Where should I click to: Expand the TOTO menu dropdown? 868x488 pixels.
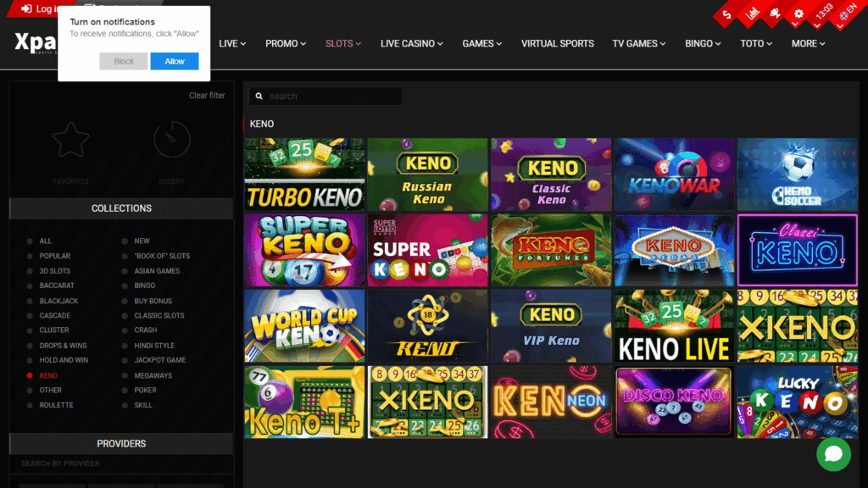pos(756,44)
